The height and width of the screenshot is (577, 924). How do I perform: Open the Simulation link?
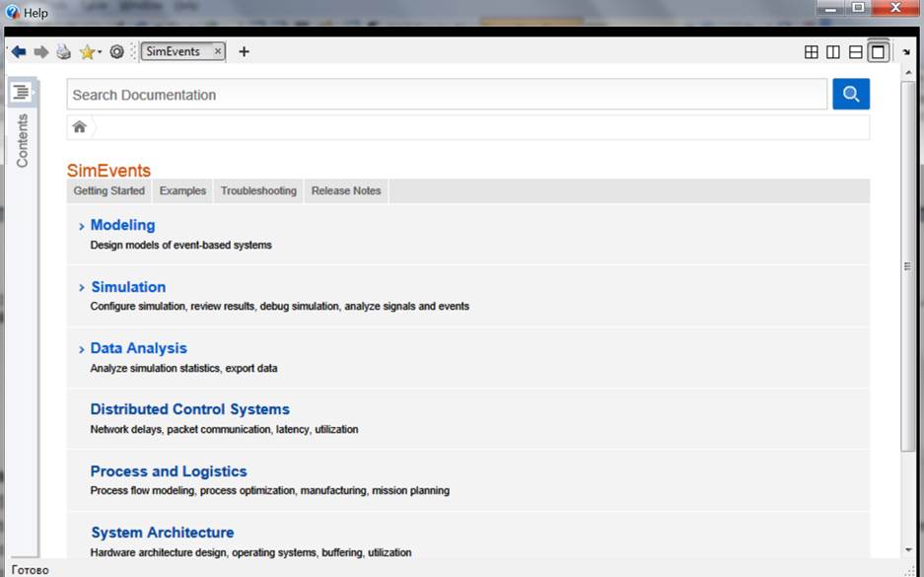click(128, 287)
